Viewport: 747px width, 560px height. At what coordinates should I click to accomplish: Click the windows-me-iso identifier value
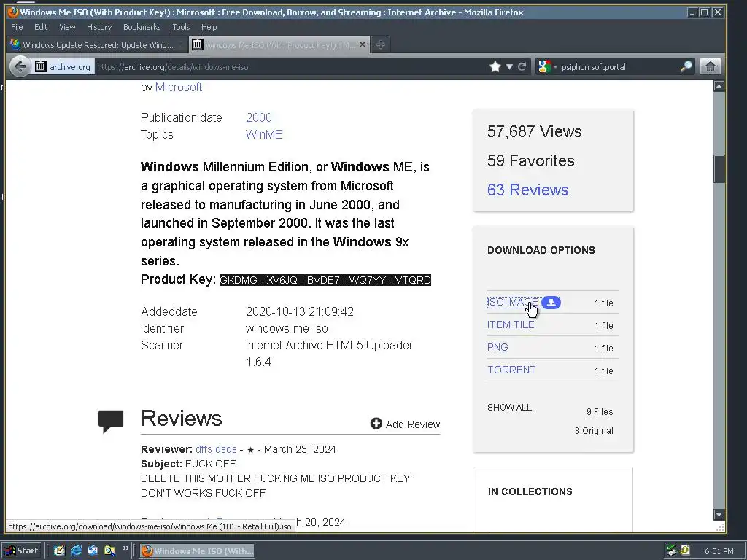(287, 329)
